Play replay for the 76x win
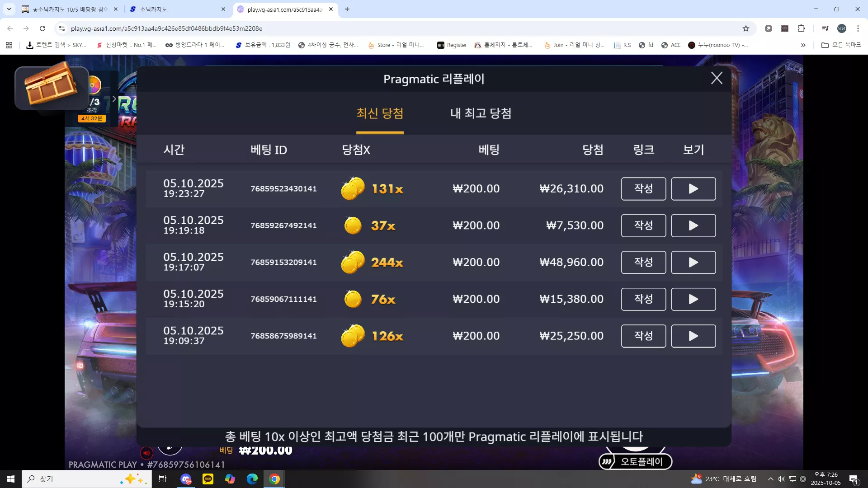This screenshot has width=868, height=488. click(x=693, y=299)
